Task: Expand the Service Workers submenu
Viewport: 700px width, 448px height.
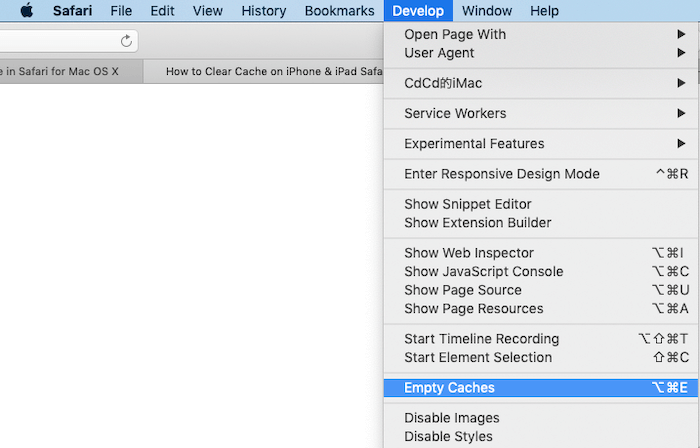Action: pyautogui.click(x=541, y=114)
